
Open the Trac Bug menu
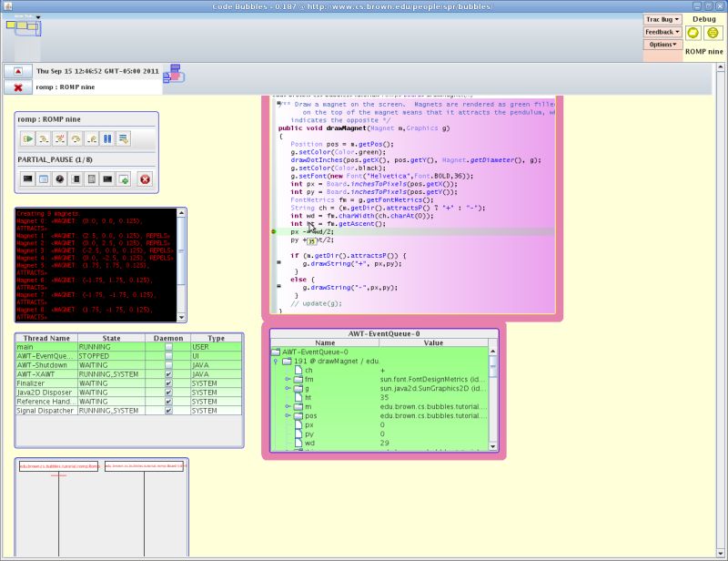pos(662,18)
